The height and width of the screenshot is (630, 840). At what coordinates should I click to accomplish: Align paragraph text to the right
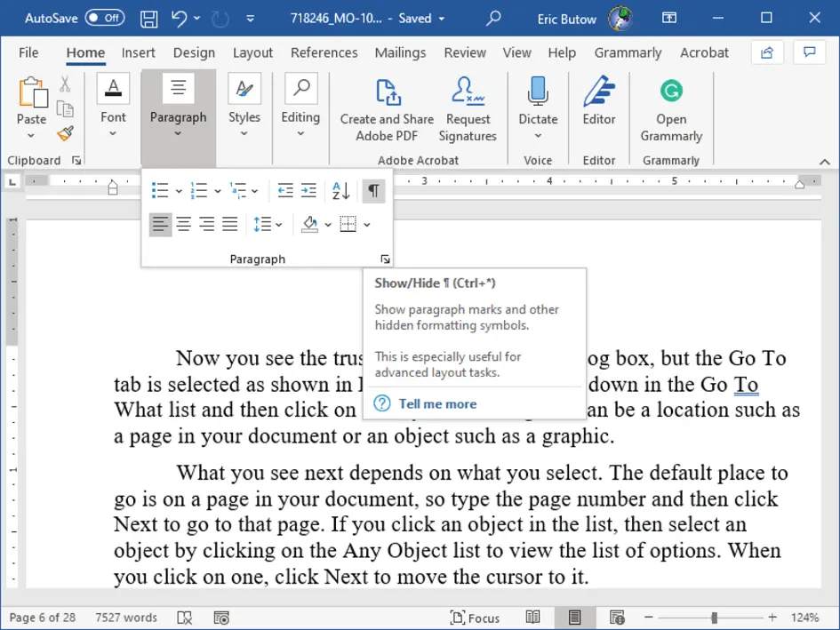pyautogui.click(x=207, y=225)
